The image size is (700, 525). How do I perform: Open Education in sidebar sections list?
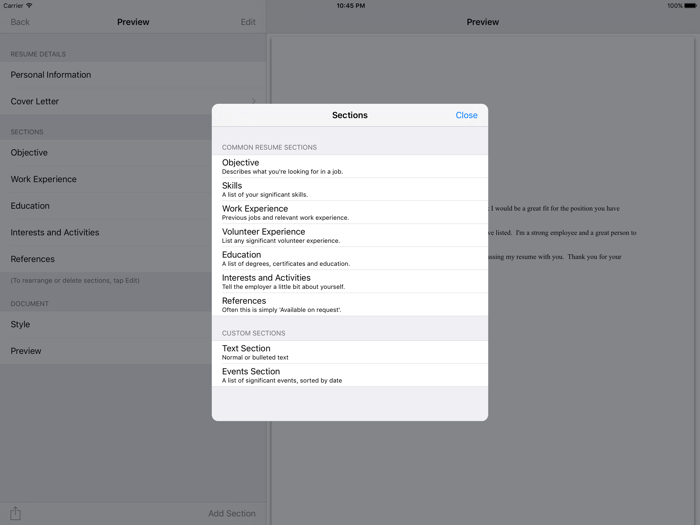(x=106, y=206)
